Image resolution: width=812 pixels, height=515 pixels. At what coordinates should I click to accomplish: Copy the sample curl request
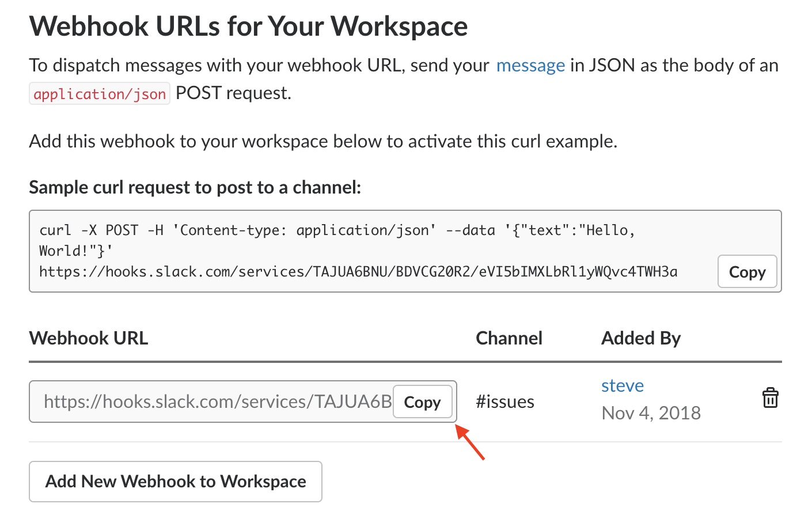[747, 272]
